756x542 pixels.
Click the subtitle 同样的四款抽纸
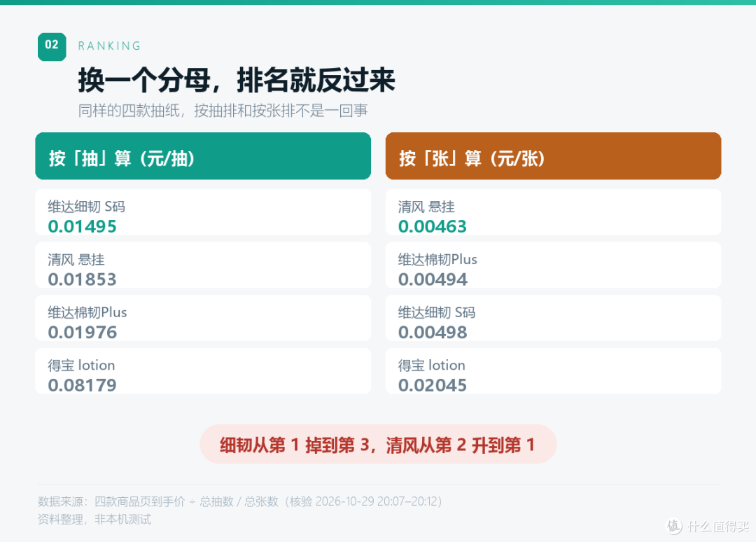(223, 111)
